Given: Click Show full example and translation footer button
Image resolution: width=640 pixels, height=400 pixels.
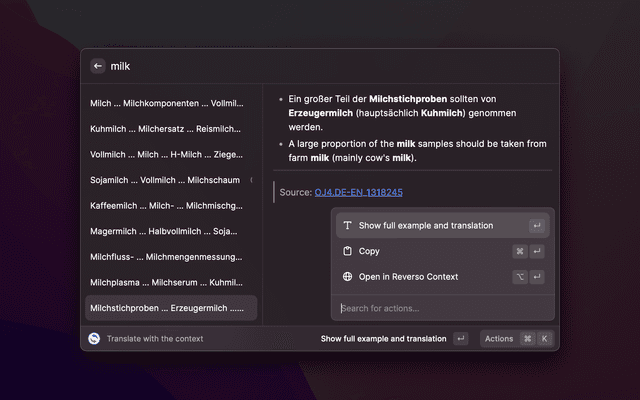Looking at the screenshot, I should [383, 339].
